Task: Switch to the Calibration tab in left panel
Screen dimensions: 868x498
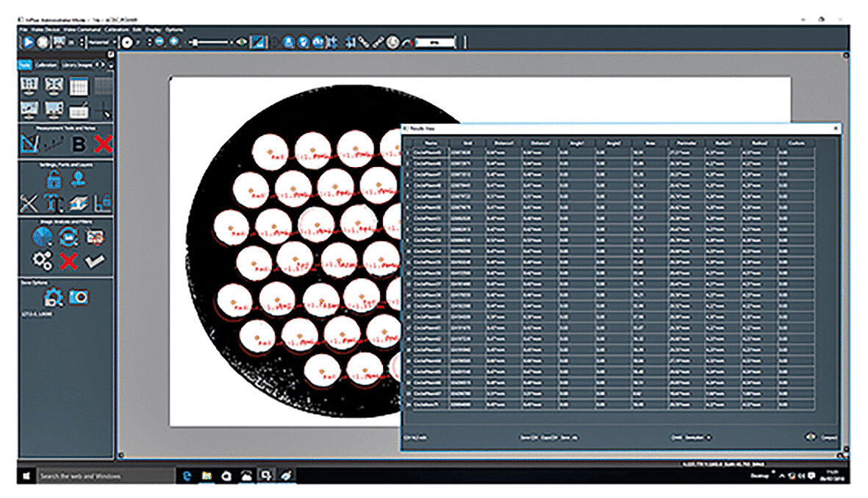Action: point(46,65)
